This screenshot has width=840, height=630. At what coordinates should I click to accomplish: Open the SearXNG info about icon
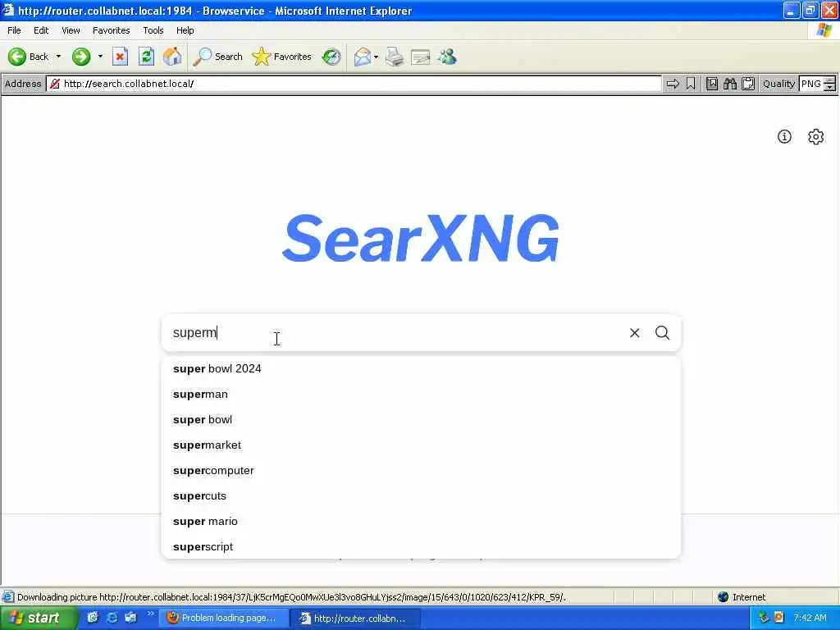784,137
